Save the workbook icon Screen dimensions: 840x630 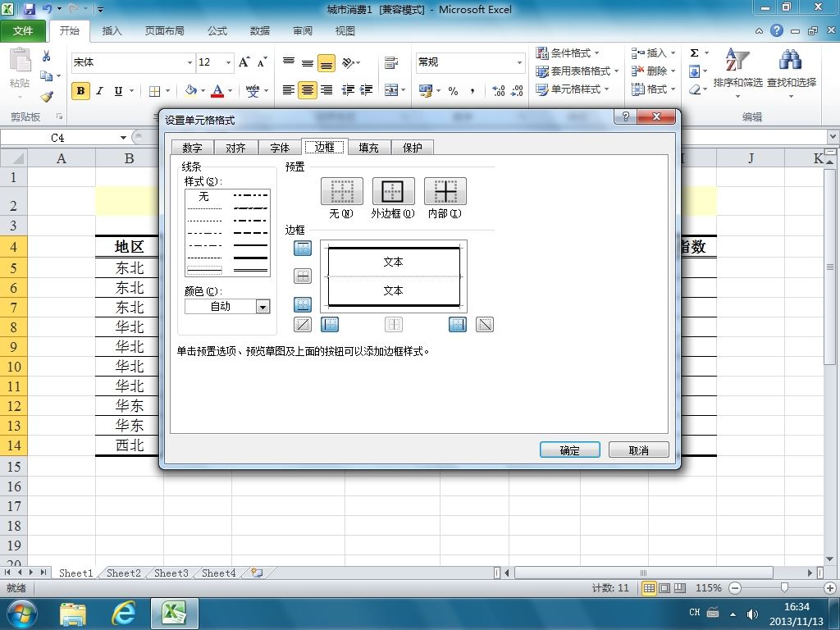(x=29, y=9)
